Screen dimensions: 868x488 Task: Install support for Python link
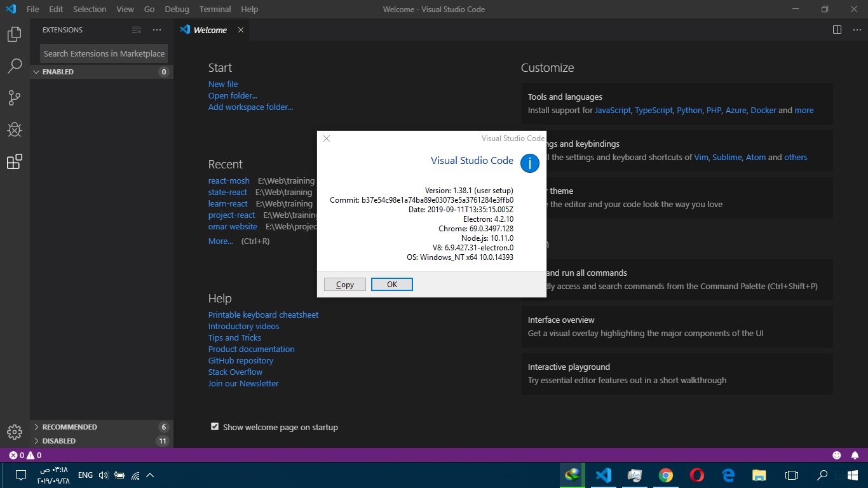click(689, 110)
